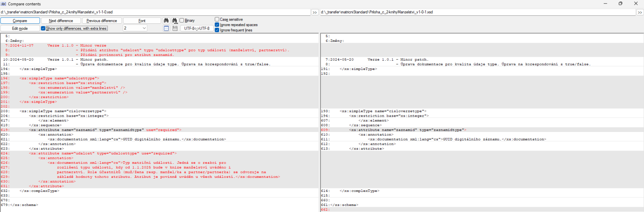This screenshot has height=212, width=644.
Task: Click the left file browse >> button
Action: tap(315, 12)
